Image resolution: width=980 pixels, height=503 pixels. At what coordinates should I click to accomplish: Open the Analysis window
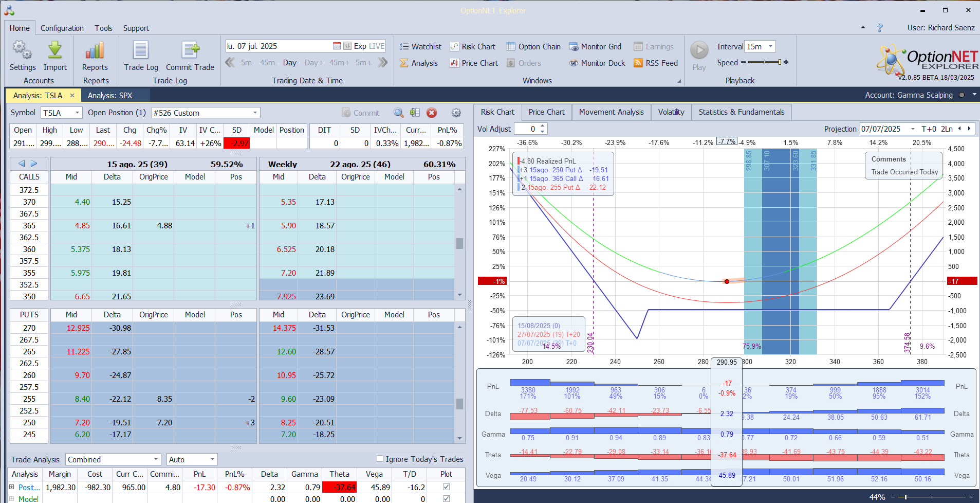pos(419,63)
